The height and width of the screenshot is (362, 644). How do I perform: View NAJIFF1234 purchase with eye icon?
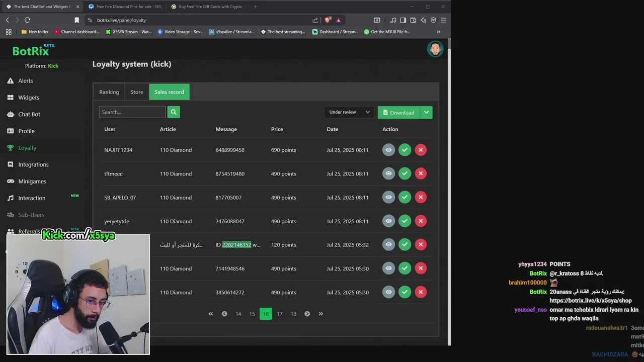(388, 150)
